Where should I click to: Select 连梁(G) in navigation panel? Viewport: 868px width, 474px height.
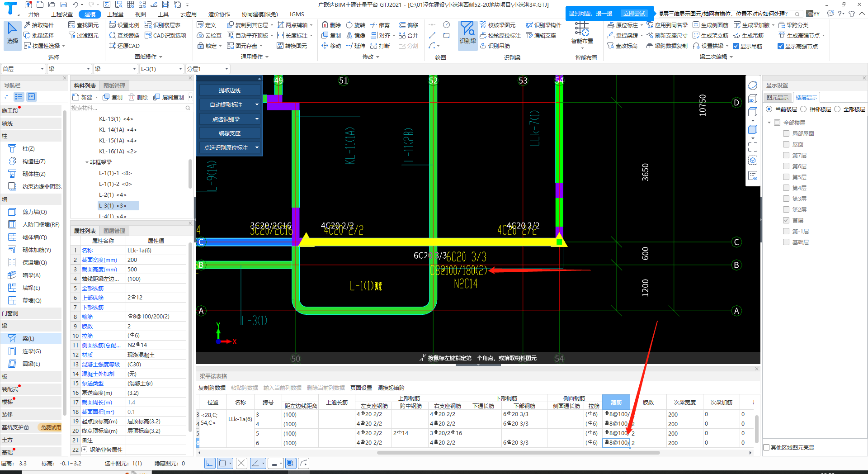click(x=32, y=351)
